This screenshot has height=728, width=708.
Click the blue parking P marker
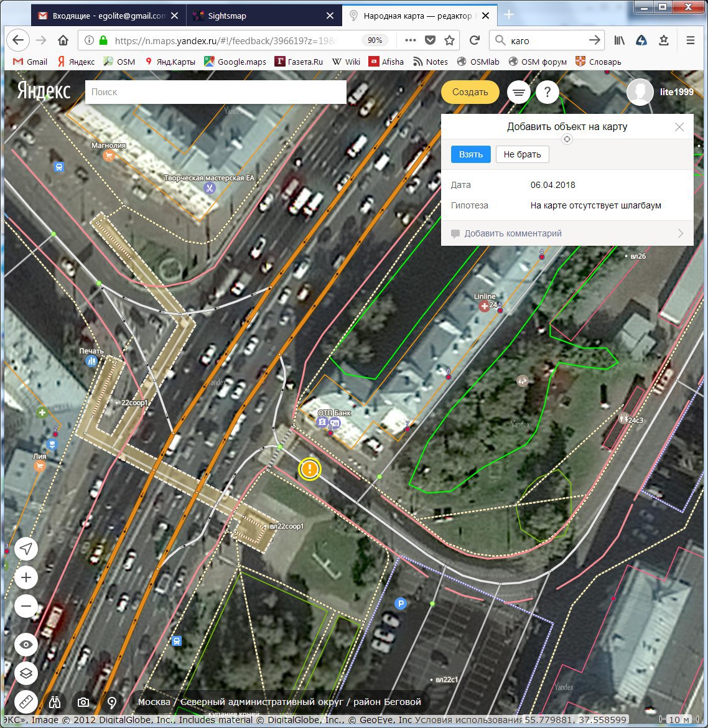(401, 604)
